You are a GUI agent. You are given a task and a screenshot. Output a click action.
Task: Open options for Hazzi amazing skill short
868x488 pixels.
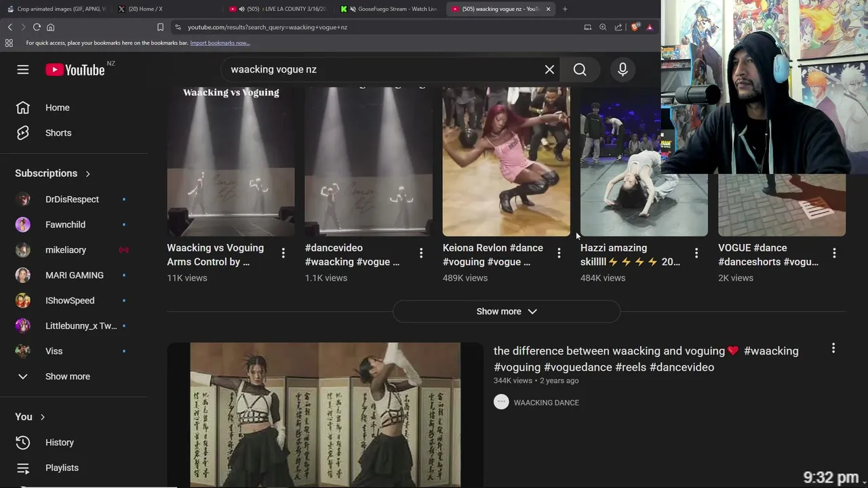pyautogui.click(x=696, y=253)
